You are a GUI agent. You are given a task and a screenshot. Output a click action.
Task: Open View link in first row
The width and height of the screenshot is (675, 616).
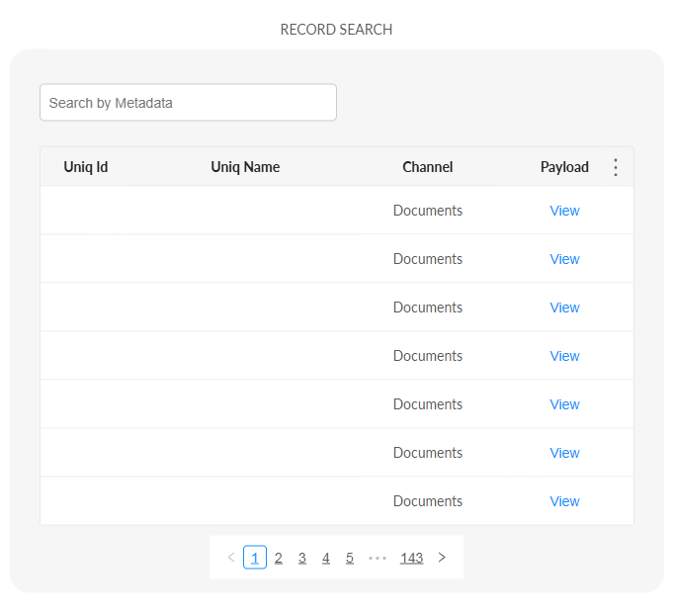564,211
